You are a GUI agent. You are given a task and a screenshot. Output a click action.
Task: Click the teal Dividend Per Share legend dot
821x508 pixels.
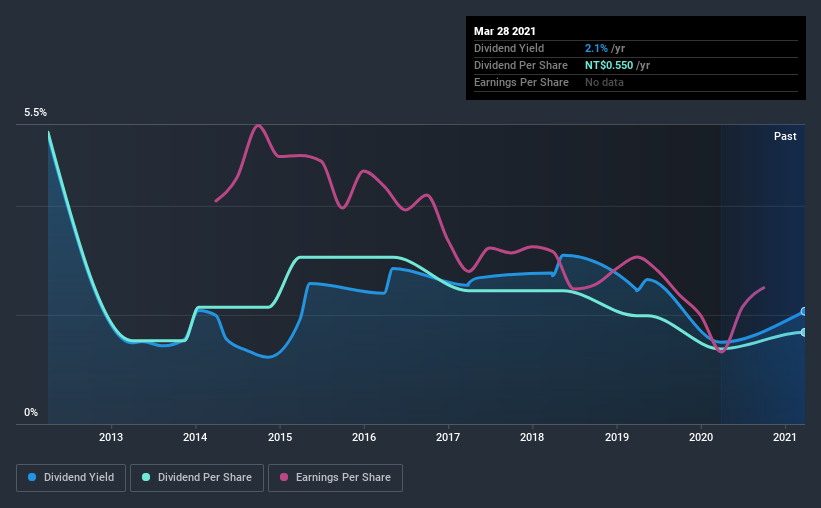click(146, 477)
